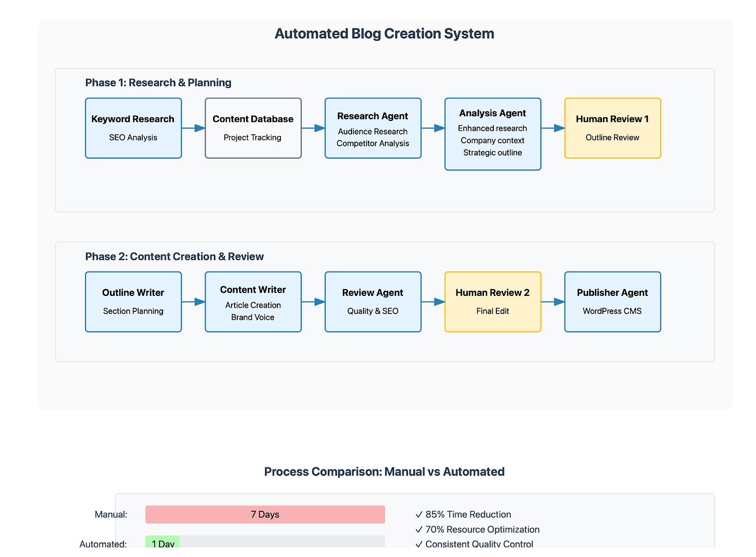Image resolution: width=756 pixels, height=557 pixels.
Task: Click the Human Review 2 Final Edit box
Action: pos(492,302)
